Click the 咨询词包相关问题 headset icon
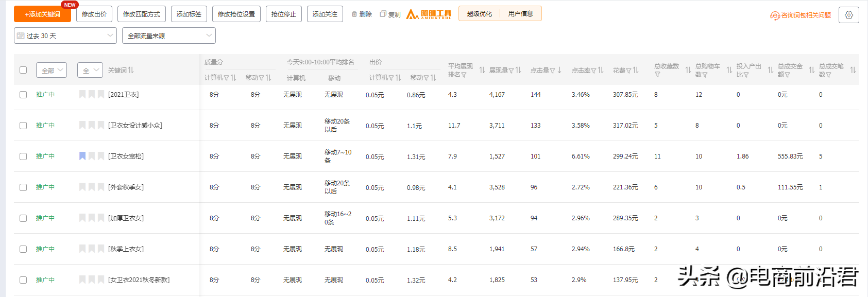Image resolution: width=868 pixels, height=297 pixels. (775, 15)
